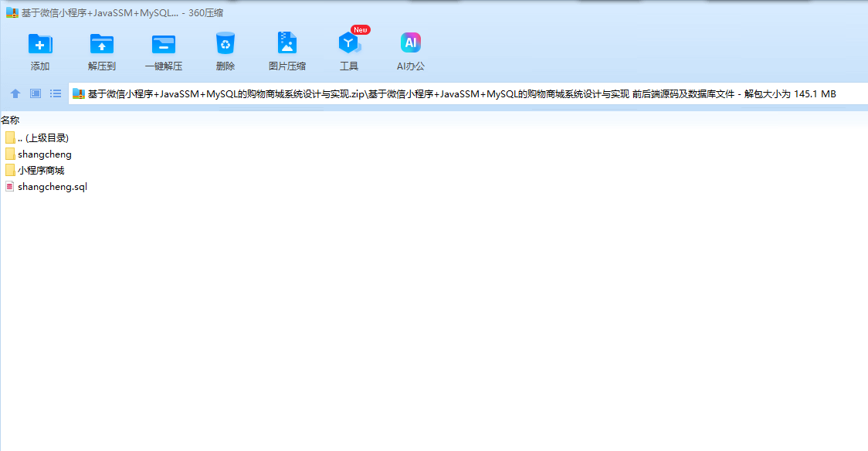Click the shangcheng folder icon
Viewport: 868px width, 451px height.
pos(10,154)
